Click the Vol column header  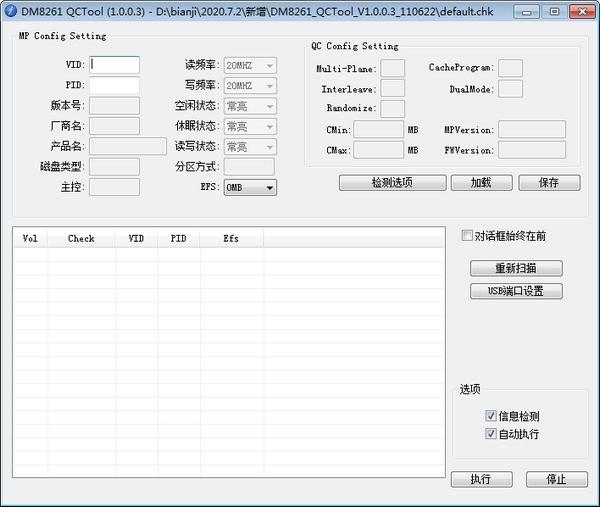coord(30,239)
